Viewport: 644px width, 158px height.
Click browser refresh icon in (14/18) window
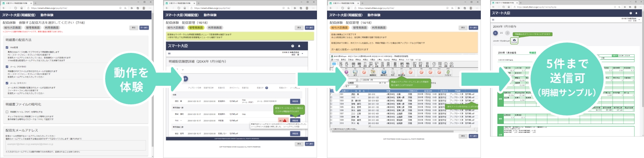click(343, 8)
